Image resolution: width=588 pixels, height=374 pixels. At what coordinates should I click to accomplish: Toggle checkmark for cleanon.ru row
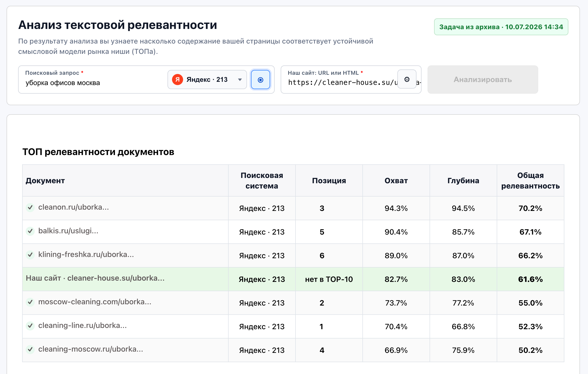coord(30,207)
